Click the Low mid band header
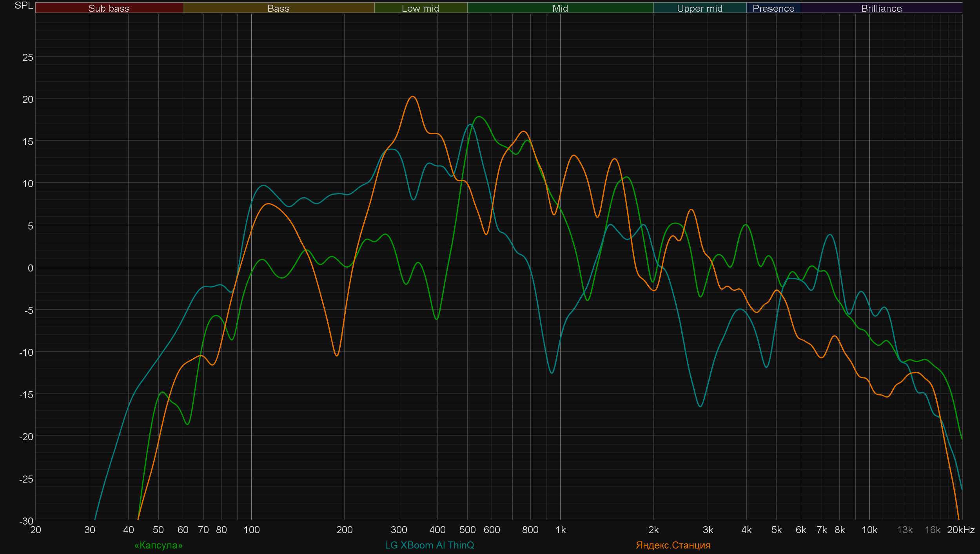This screenshot has height=554, width=980. click(x=420, y=8)
